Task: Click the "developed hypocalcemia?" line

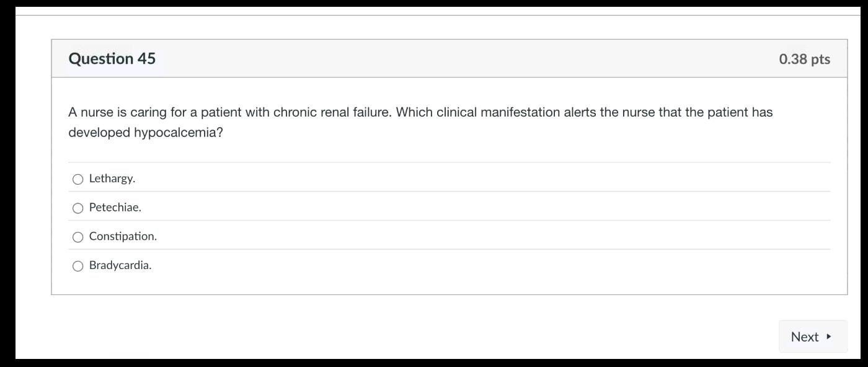Action: click(x=145, y=133)
